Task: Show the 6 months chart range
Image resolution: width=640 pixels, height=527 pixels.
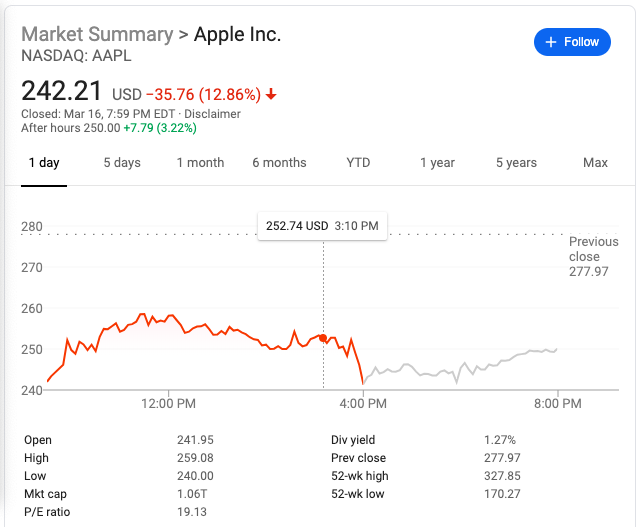Action: pyautogui.click(x=279, y=163)
